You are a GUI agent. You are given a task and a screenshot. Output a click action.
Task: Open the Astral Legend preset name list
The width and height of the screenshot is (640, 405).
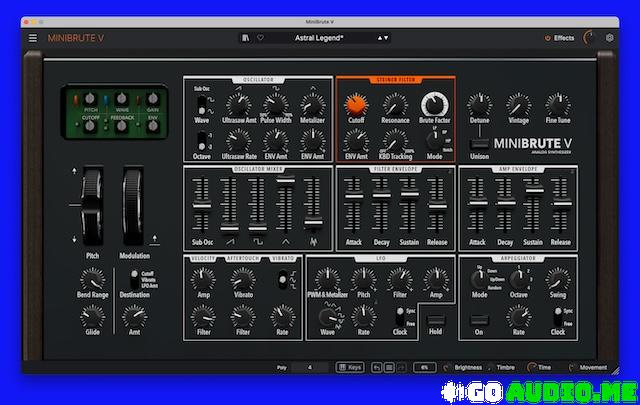pos(319,38)
